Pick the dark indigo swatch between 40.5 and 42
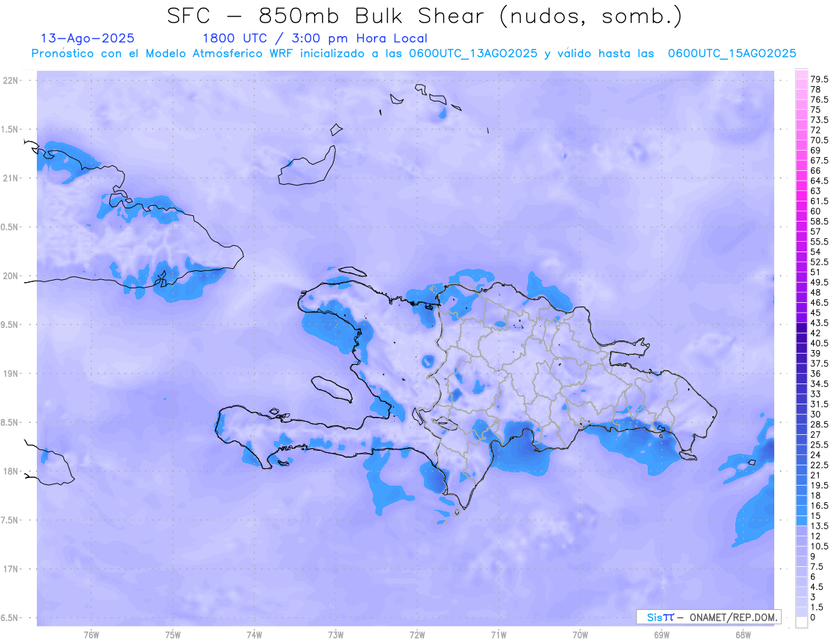 point(801,338)
